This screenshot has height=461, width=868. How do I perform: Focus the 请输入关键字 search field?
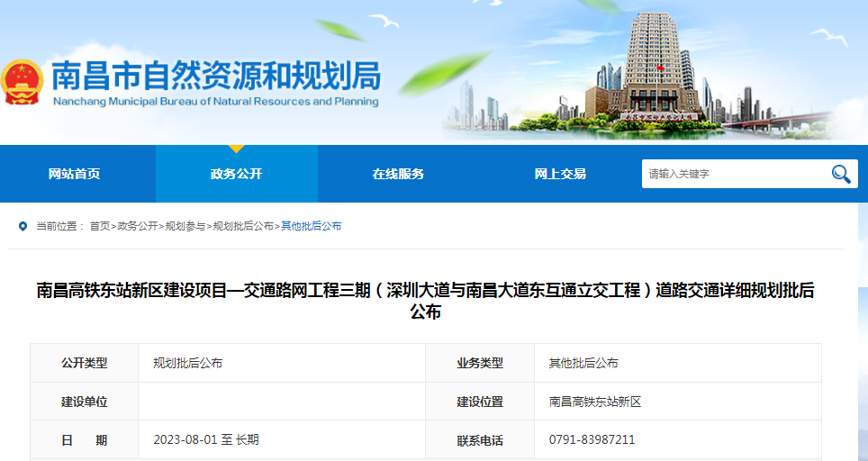tap(734, 174)
